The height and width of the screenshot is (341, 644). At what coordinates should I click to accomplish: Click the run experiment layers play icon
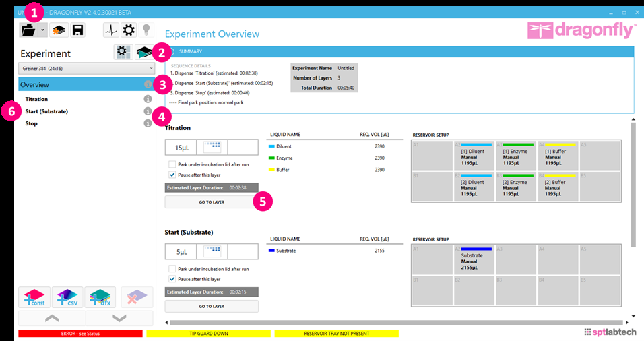point(143,53)
